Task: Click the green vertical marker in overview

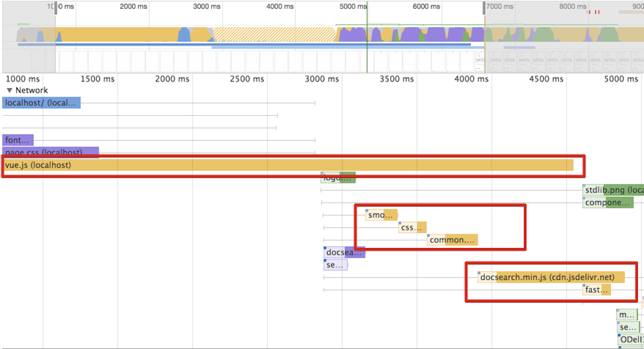Action: [367, 37]
